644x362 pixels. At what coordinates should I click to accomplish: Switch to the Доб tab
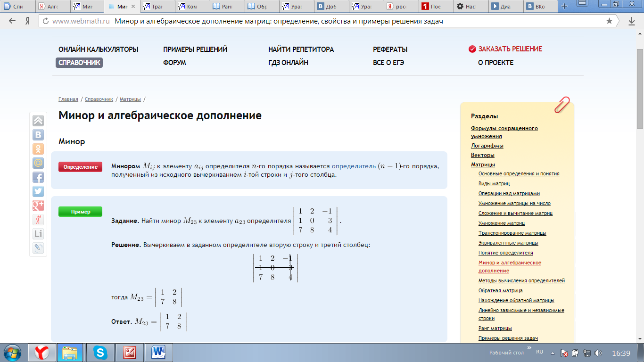point(332,7)
